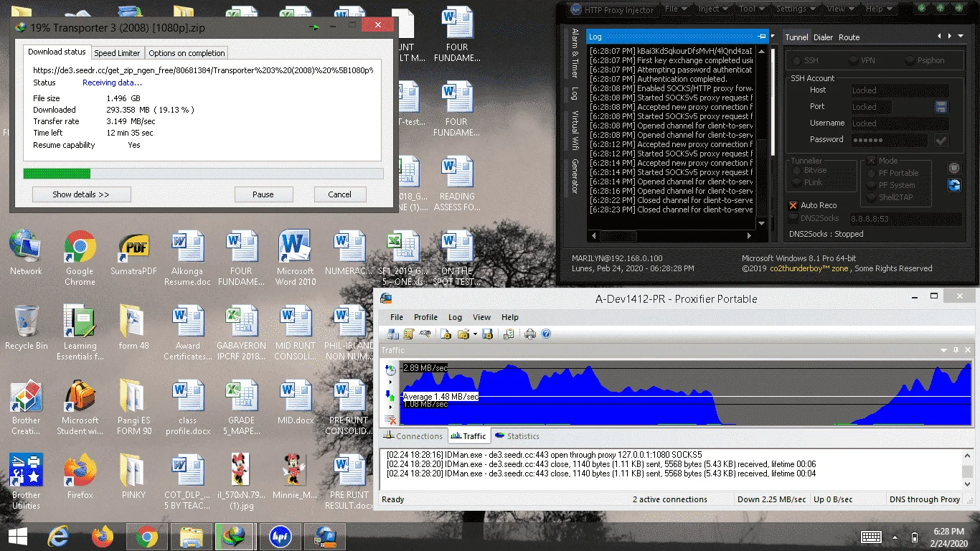This screenshot has width=980, height=551.
Task: Click the save disk icon beside Port field
Action: tap(941, 107)
